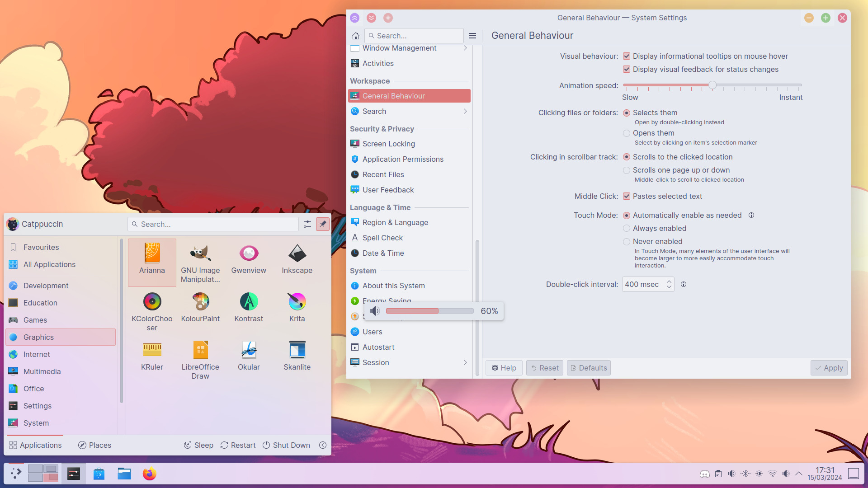Screen dimensions: 868x488
Task: Launch the Krita application icon
Action: [x=297, y=302]
